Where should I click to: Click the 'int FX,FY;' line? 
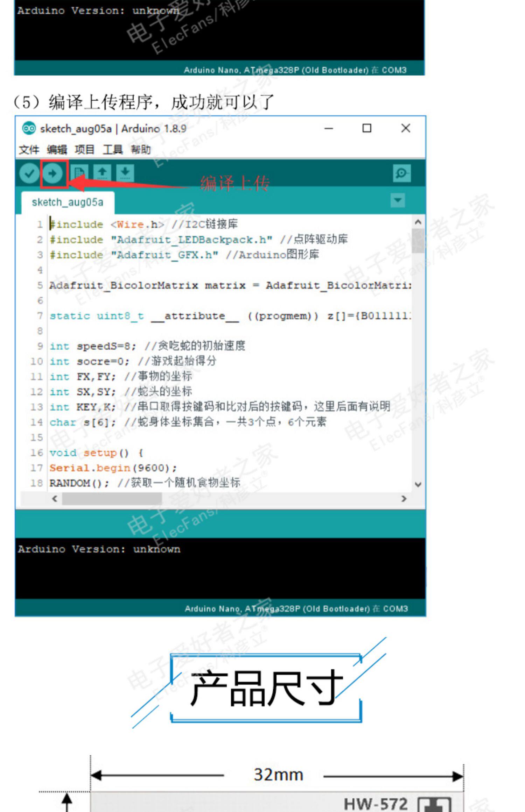click(x=121, y=377)
